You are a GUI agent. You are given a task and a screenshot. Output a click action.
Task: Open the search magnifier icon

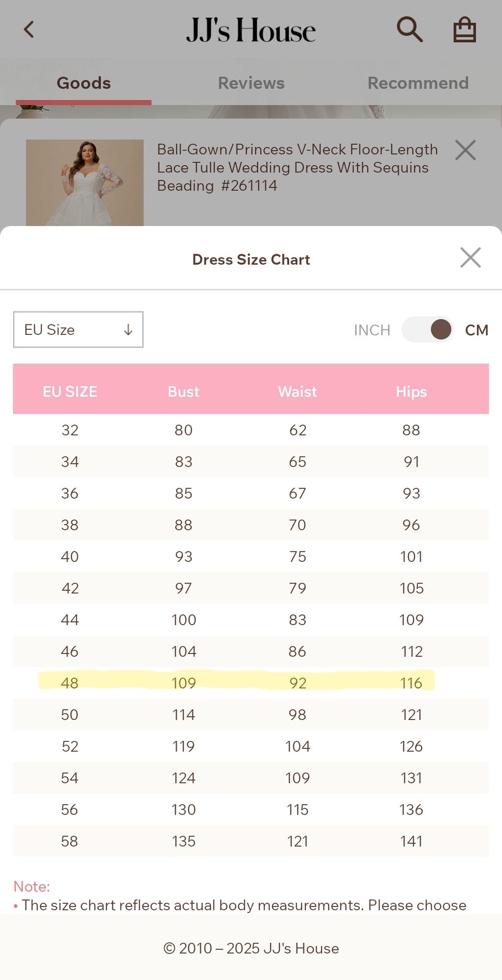point(409,29)
